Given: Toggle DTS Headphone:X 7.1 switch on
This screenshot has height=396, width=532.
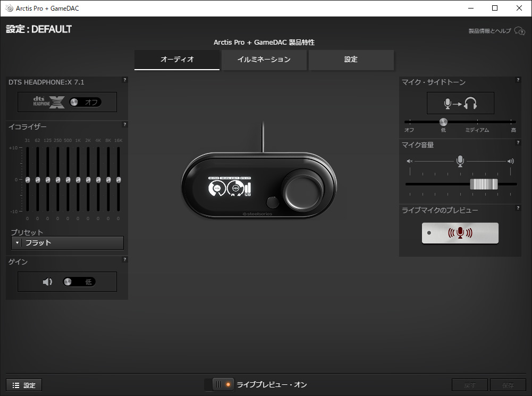Looking at the screenshot, I should (x=85, y=102).
